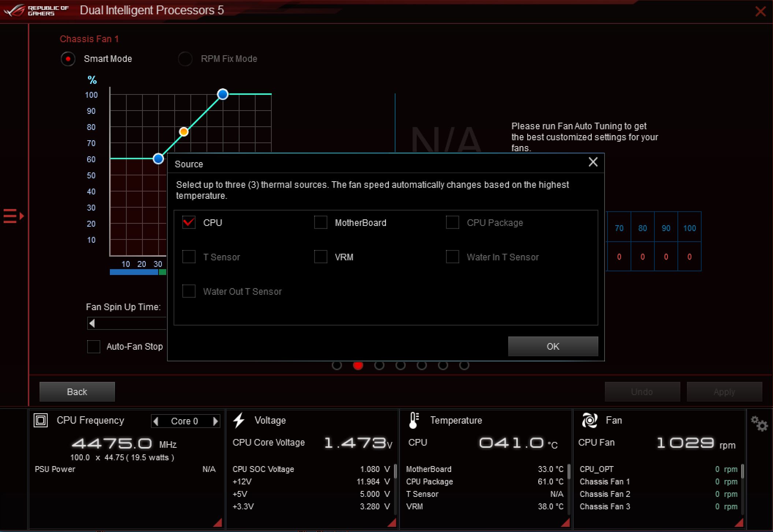Go to the seventh fan page dot
Image resolution: width=773 pixels, height=532 pixels.
pyautogui.click(x=464, y=365)
